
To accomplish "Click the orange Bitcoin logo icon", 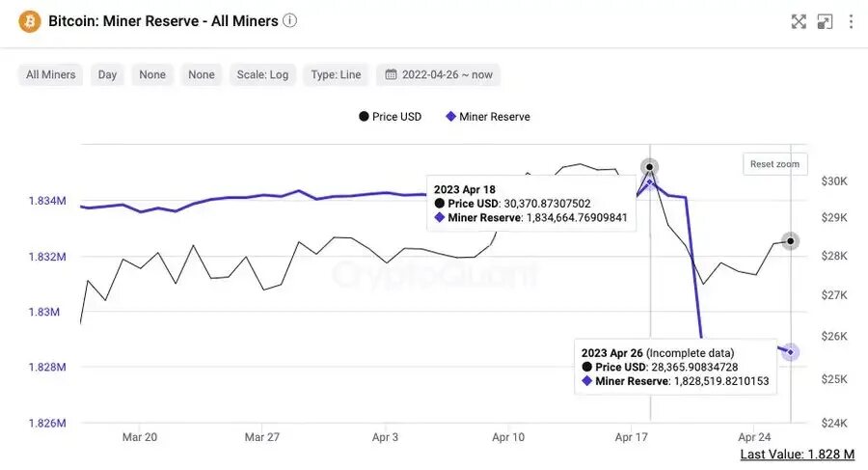I will [x=30, y=21].
